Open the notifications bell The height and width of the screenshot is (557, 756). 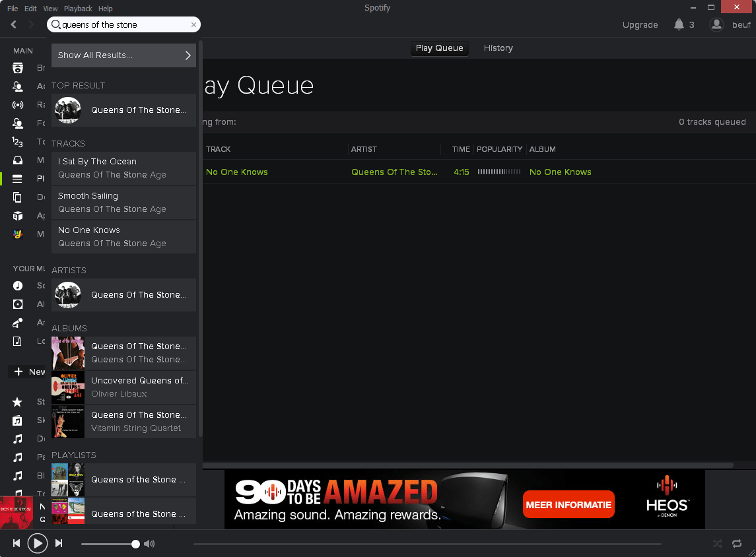[679, 24]
